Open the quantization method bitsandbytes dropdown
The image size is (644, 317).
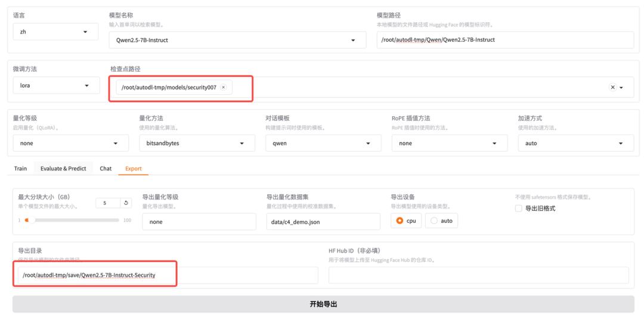coord(197,144)
